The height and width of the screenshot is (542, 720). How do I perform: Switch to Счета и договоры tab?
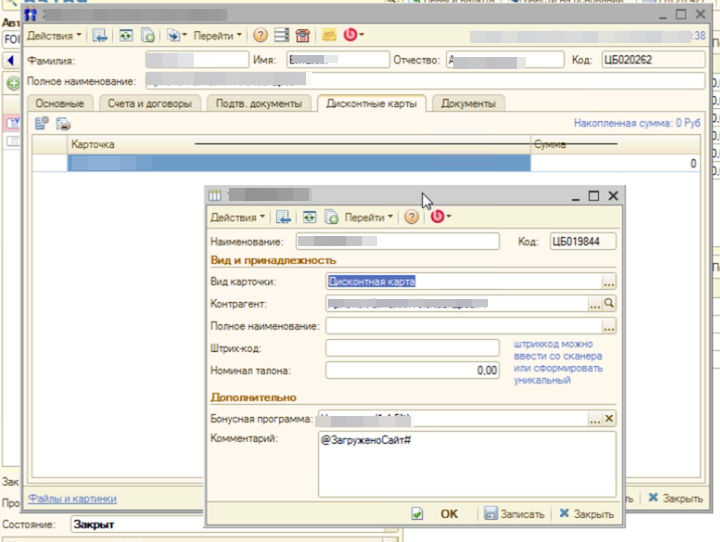(x=149, y=103)
